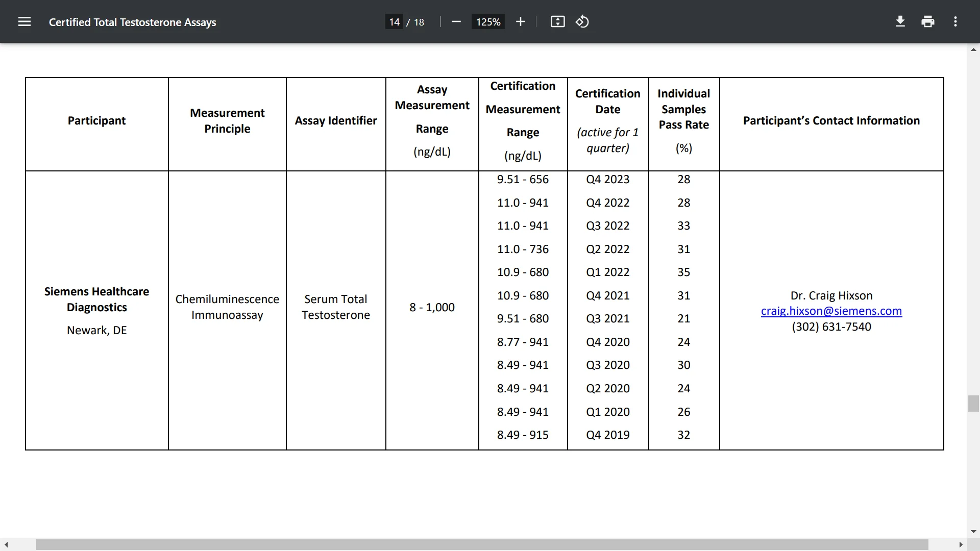Click the 11.0 - 736 range value

tap(523, 249)
